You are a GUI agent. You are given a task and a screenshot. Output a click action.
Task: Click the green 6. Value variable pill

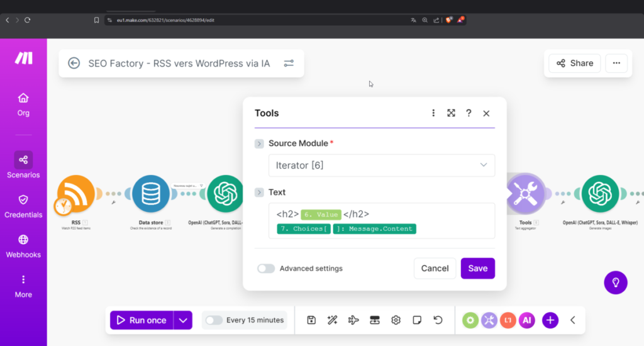[x=321, y=215]
